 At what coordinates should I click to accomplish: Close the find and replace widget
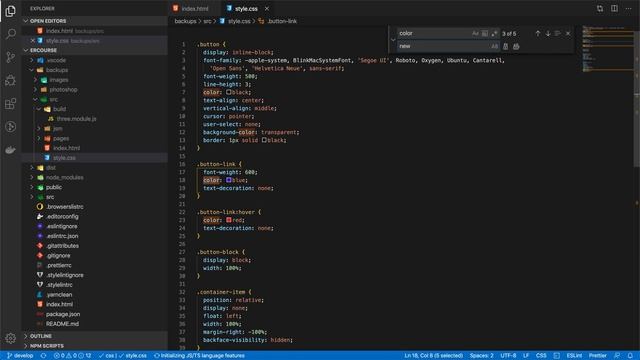[x=568, y=33]
